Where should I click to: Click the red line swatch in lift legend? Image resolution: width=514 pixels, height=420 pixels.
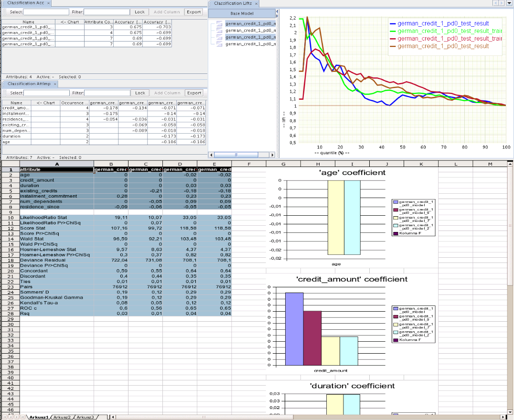pos(393,39)
